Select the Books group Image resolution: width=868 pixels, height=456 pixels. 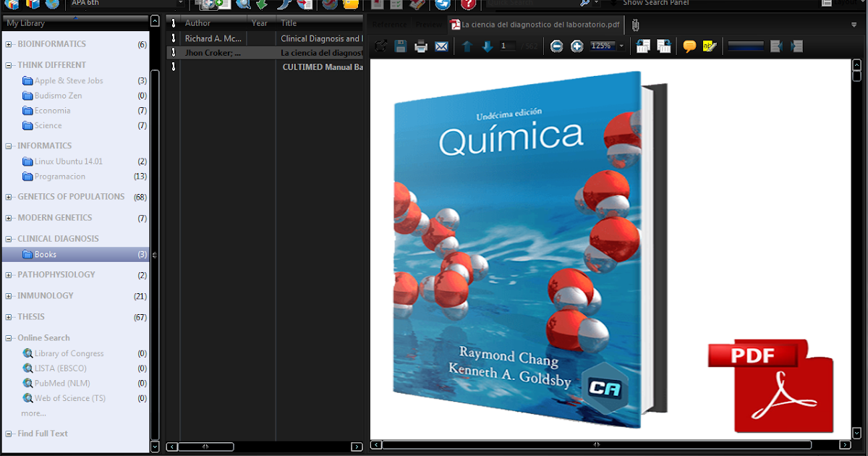coord(75,254)
